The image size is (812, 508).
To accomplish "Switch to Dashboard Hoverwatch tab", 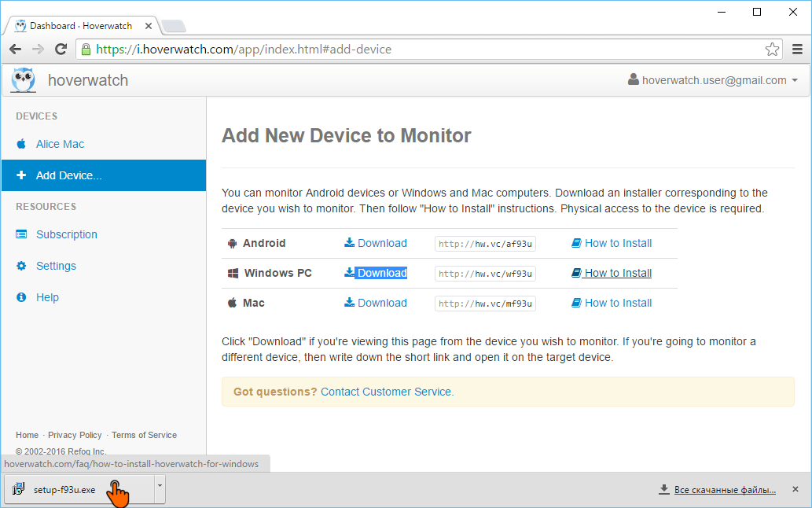I will click(80, 26).
